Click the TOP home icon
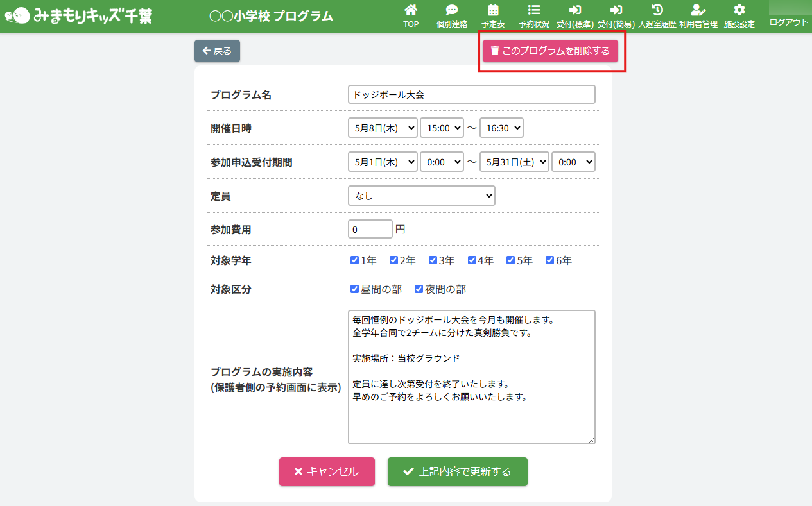Viewport: 812px width, 506px height. (x=411, y=10)
